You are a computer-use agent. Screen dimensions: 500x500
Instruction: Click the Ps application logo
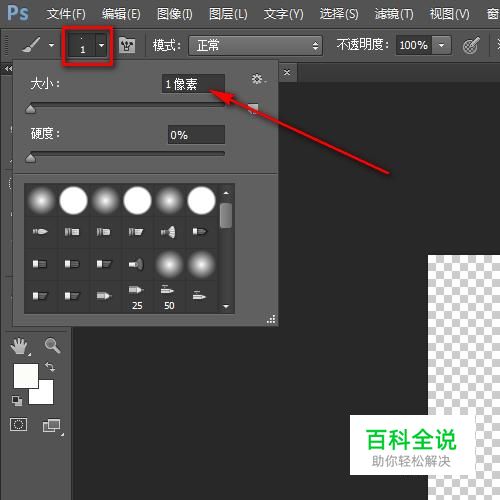(18, 13)
